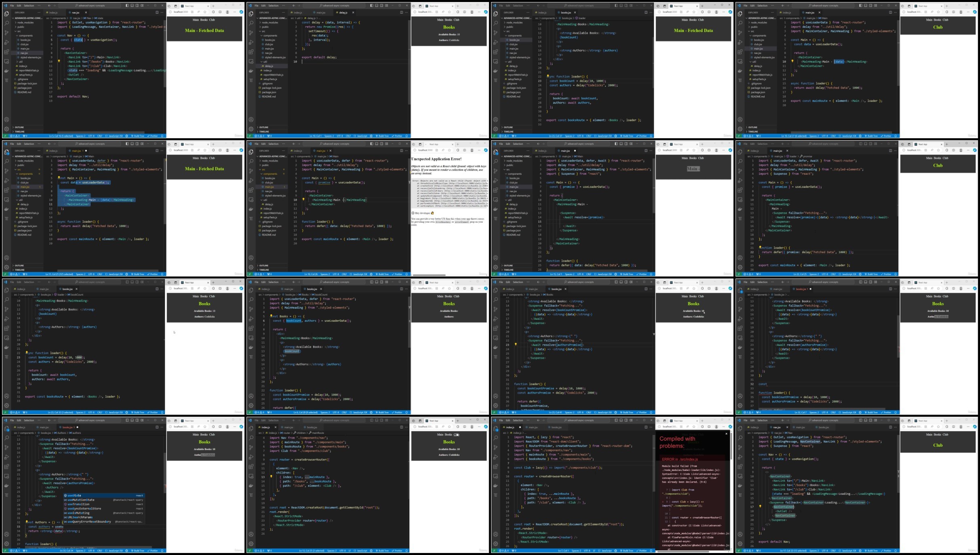Click Main nav link in delay.js frame browser
Screen dimensions: 980x555
point(440,20)
